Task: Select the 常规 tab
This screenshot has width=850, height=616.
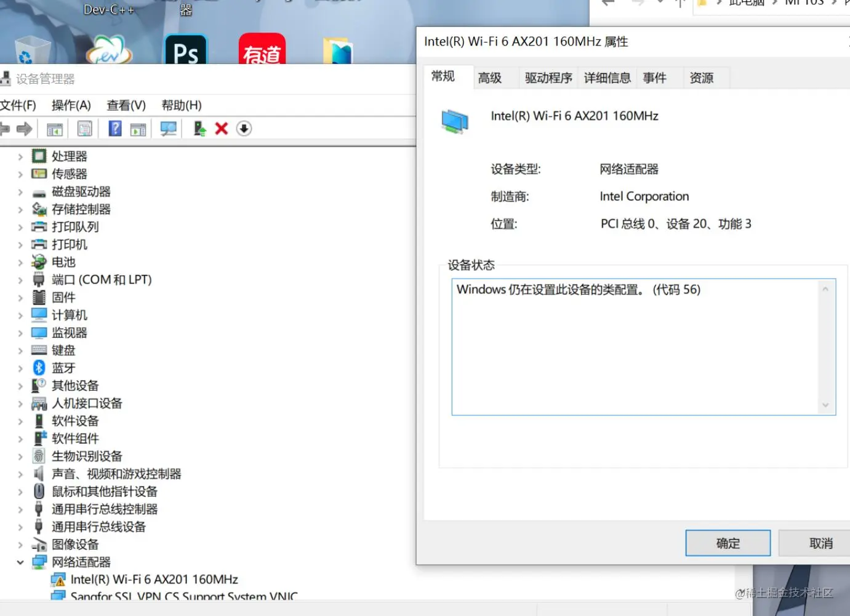Action: [x=443, y=76]
